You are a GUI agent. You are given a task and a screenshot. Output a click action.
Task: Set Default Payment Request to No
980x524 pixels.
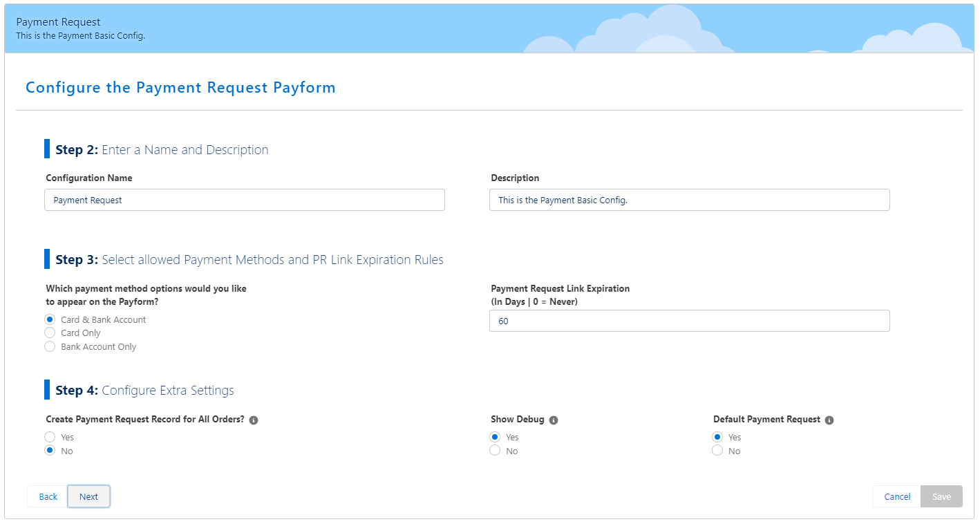[x=717, y=451]
